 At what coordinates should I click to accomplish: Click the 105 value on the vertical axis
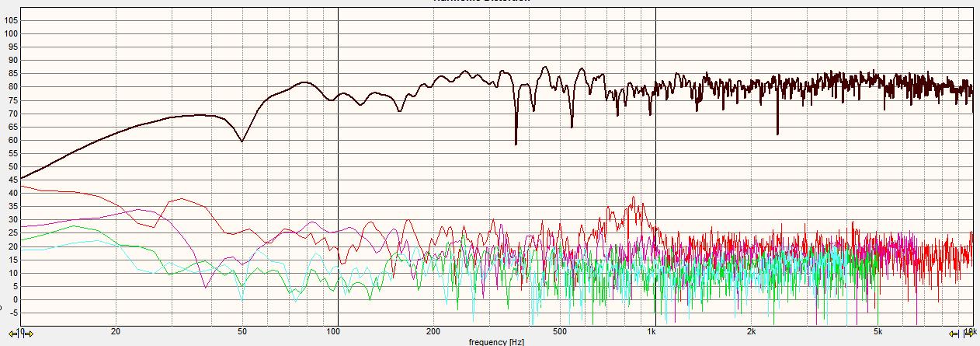pos(11,19)
